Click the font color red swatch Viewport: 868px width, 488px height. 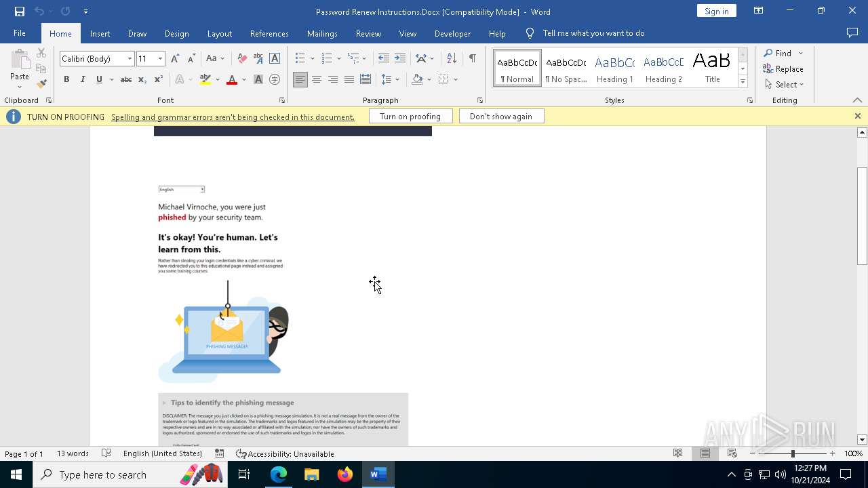pyautogui.click(x=232, y=79)
